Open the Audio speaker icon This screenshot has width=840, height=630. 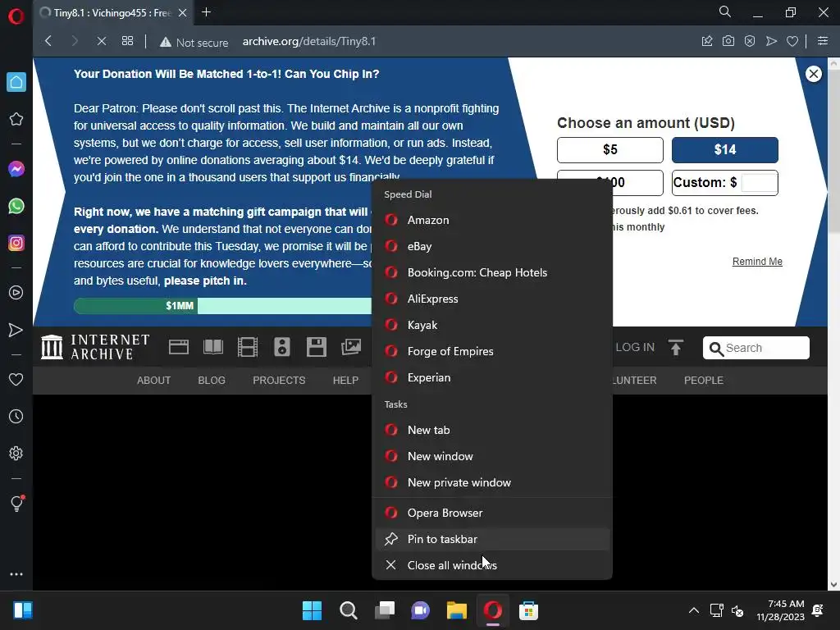282,347
